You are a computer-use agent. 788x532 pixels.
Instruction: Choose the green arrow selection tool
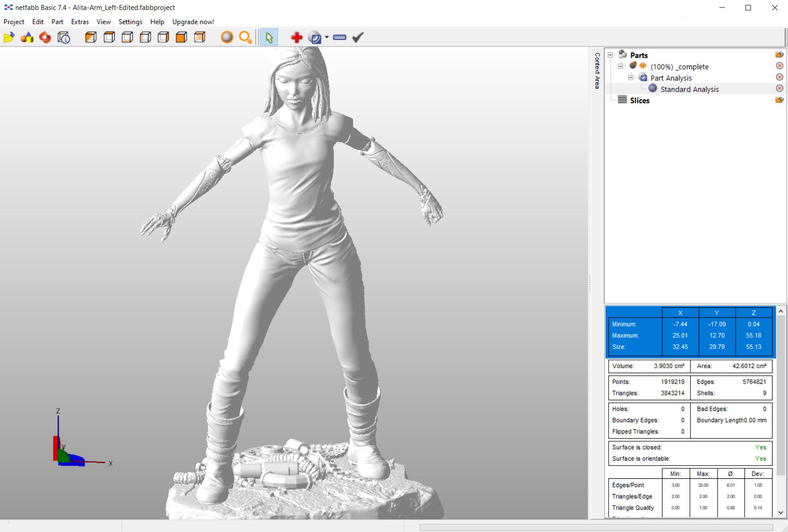[269, 37]
